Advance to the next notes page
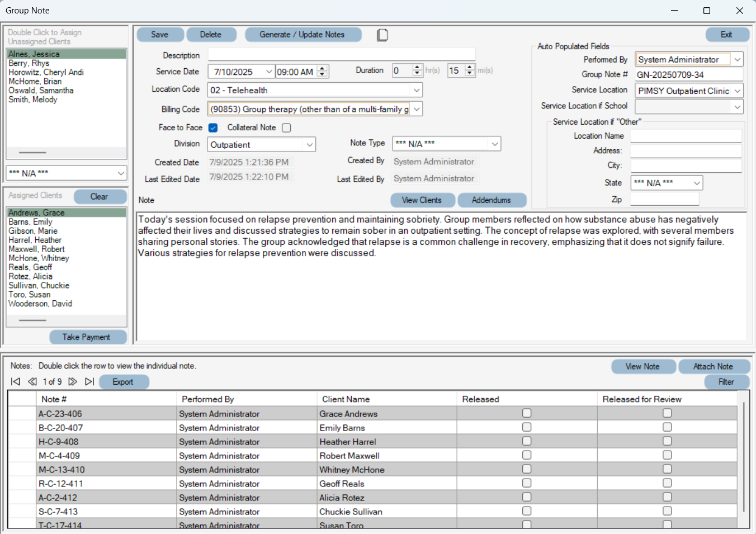Viewport: 756px width, 534px height. [x=73, y=381]
